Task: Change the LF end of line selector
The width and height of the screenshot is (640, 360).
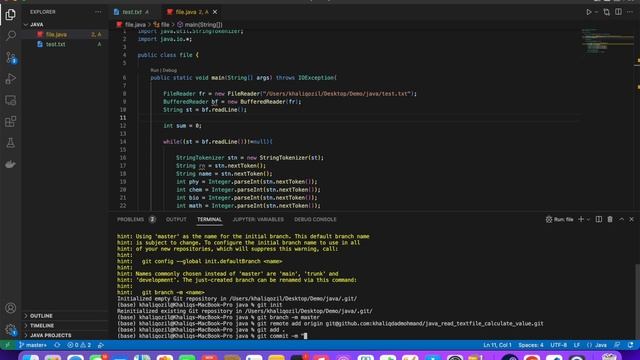Action: pyautogui.click(x=577, y=345)
